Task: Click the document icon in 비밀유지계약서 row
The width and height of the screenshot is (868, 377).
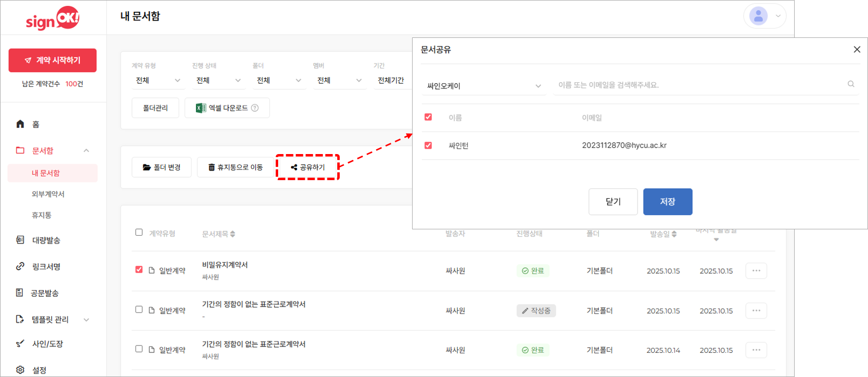Action: 152,270
